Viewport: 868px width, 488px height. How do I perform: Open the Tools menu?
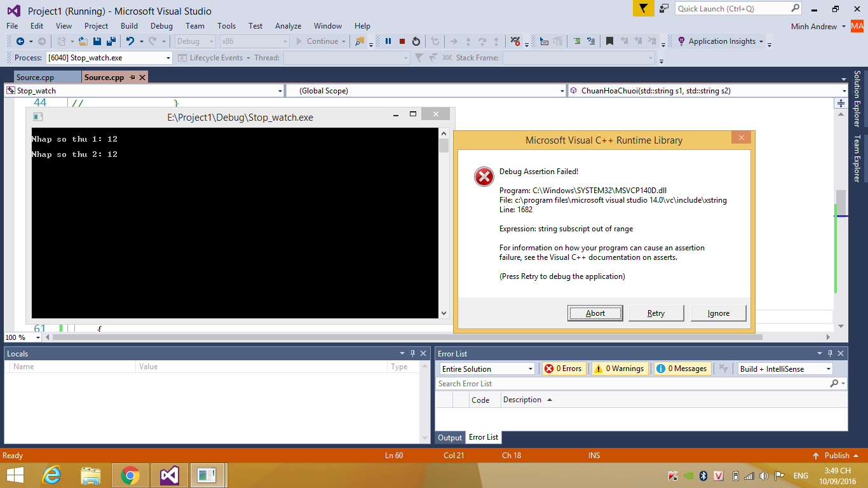coord(226,26)
